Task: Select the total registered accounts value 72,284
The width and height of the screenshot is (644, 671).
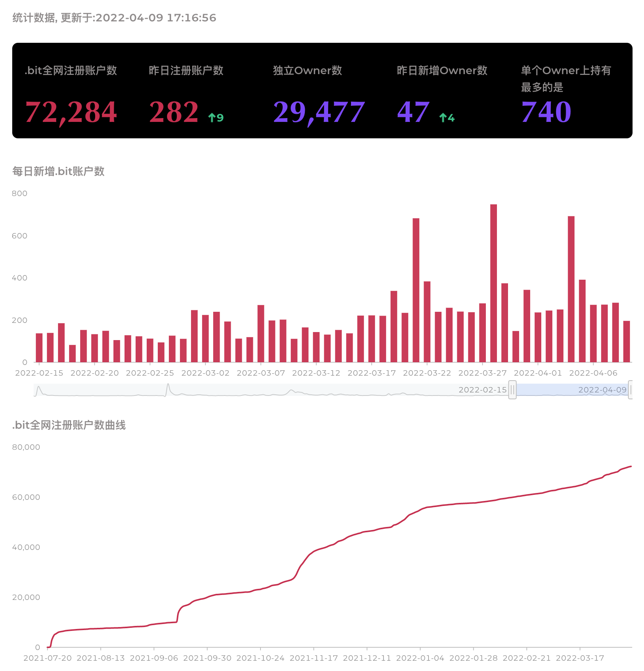Action: coord(71,112)
